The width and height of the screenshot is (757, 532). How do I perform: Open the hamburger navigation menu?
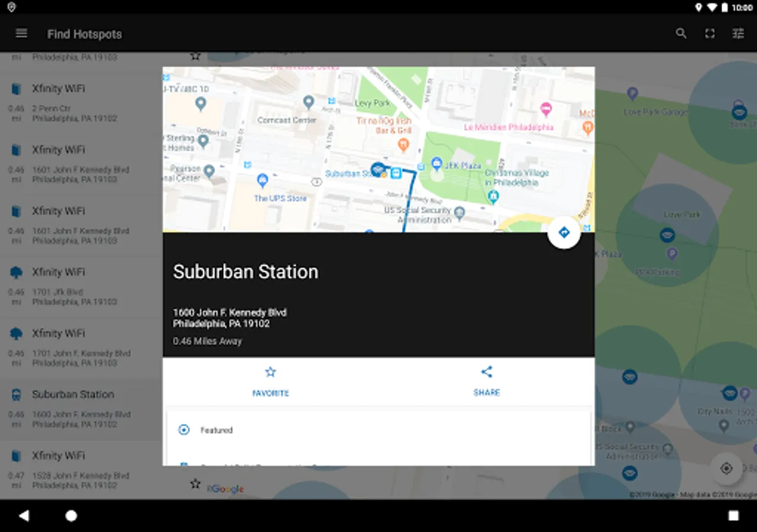[21, 34]
